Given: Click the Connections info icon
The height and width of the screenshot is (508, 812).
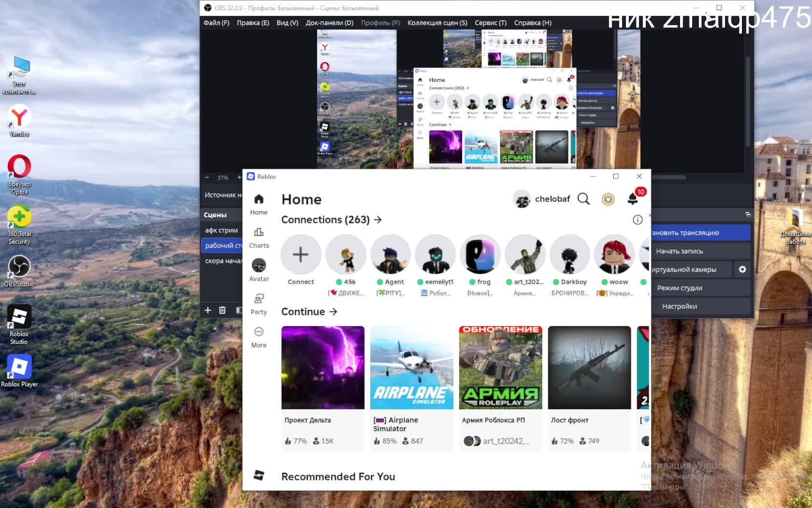Looking at the screenshot, I should click(638, 220).
